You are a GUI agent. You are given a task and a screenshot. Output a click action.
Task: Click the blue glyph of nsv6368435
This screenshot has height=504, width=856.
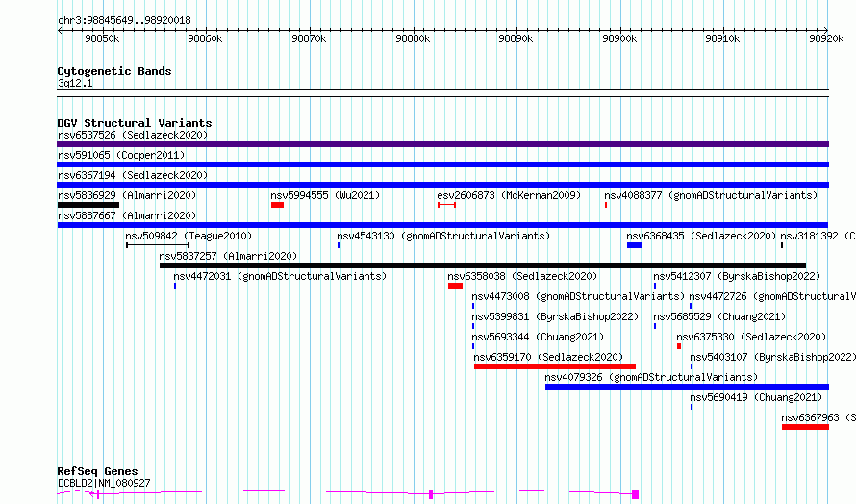635,245
